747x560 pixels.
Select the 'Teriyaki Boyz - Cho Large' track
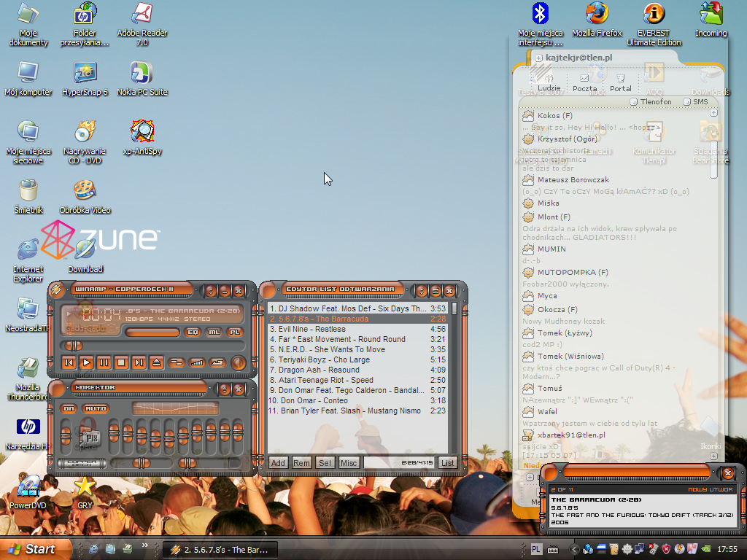click(x=357, y=359)
